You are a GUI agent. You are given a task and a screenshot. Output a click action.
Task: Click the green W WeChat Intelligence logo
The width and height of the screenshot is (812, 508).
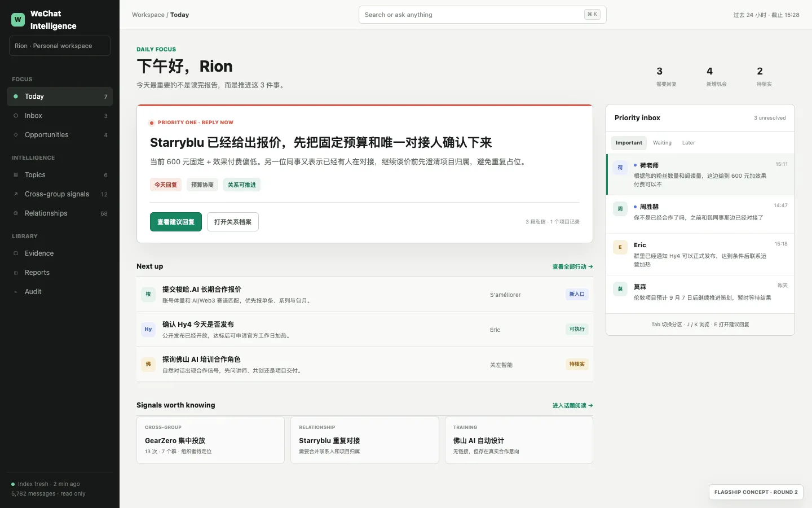[x=18, y=20]
